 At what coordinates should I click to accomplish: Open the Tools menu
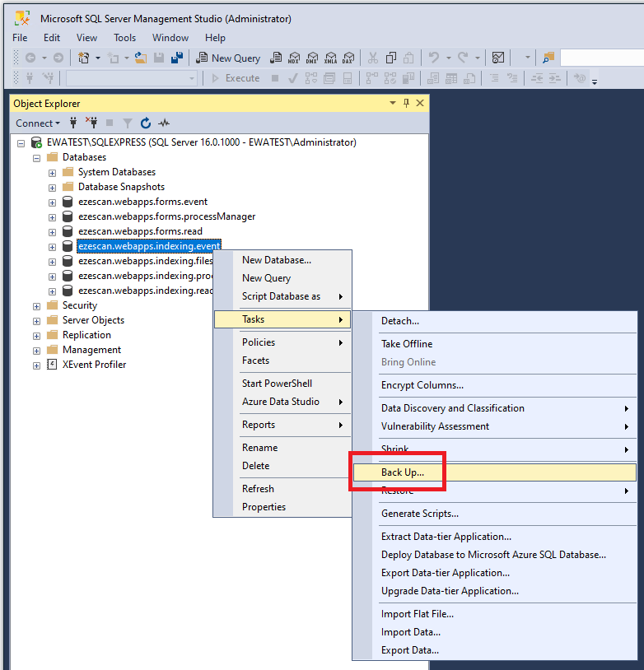click(124, 38)
